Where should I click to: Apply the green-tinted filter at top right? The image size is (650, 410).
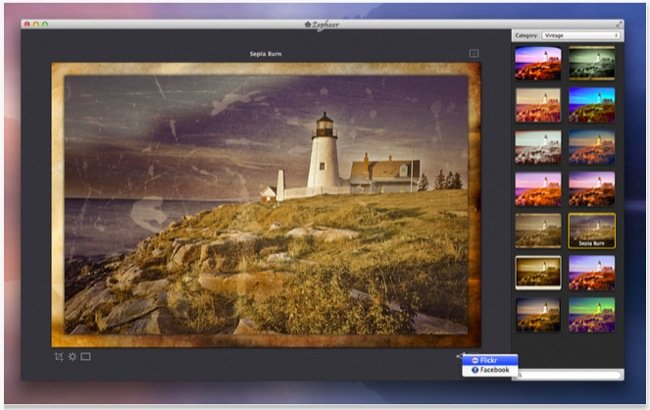pyautogui.click(x=592, y=62)
